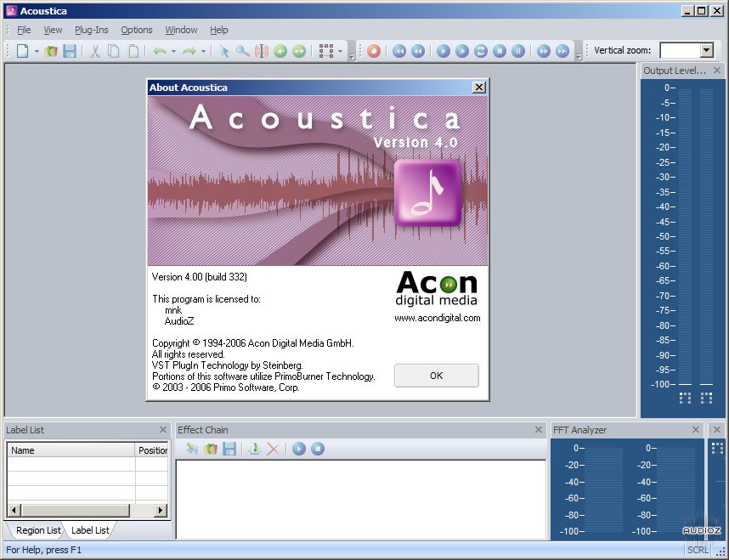Stop playback in the main transport toolbar
The height and width of the screenshot is (560, 729).
tap(500, 51)
